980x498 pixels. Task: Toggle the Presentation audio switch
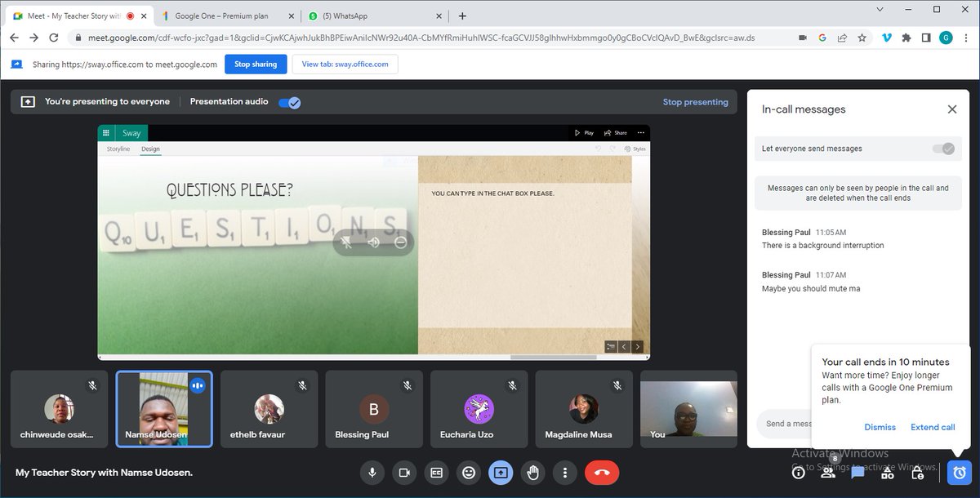coord(290,102)
